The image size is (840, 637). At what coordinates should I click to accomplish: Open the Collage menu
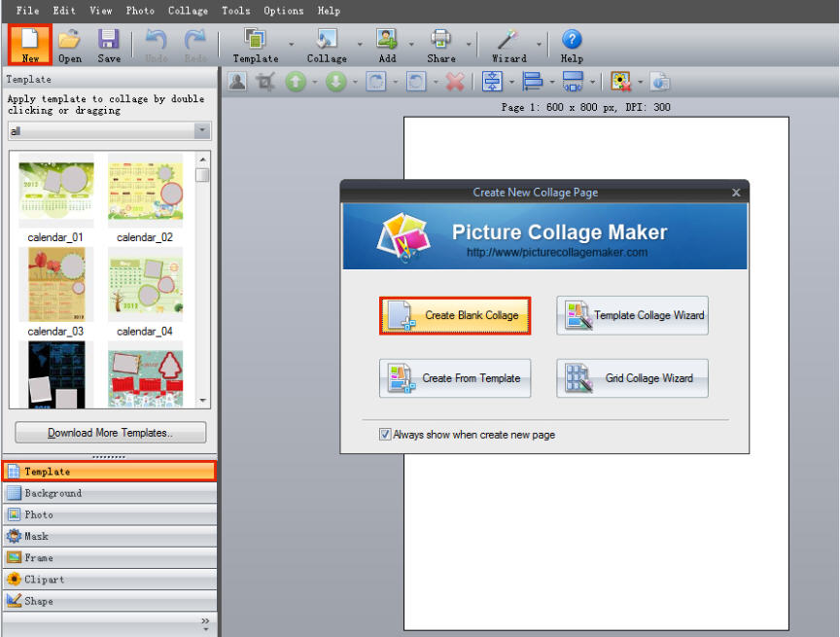click(x=188, y=11)
